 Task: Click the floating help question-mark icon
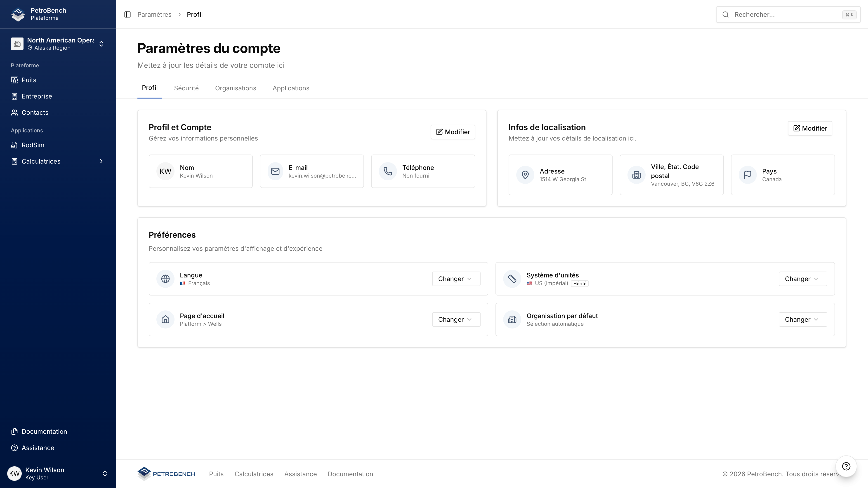pos(846,466)
